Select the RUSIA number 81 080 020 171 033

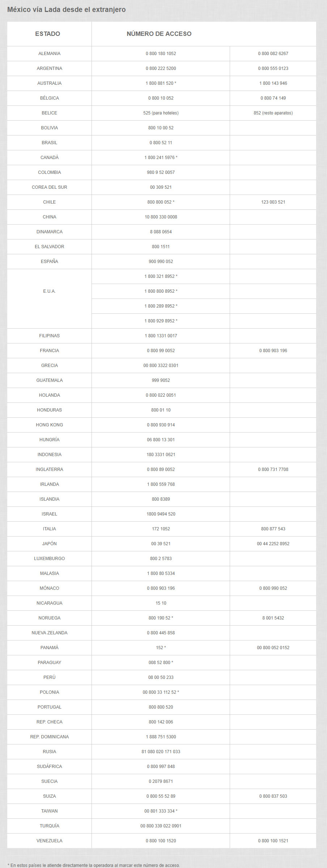(161, 752)
